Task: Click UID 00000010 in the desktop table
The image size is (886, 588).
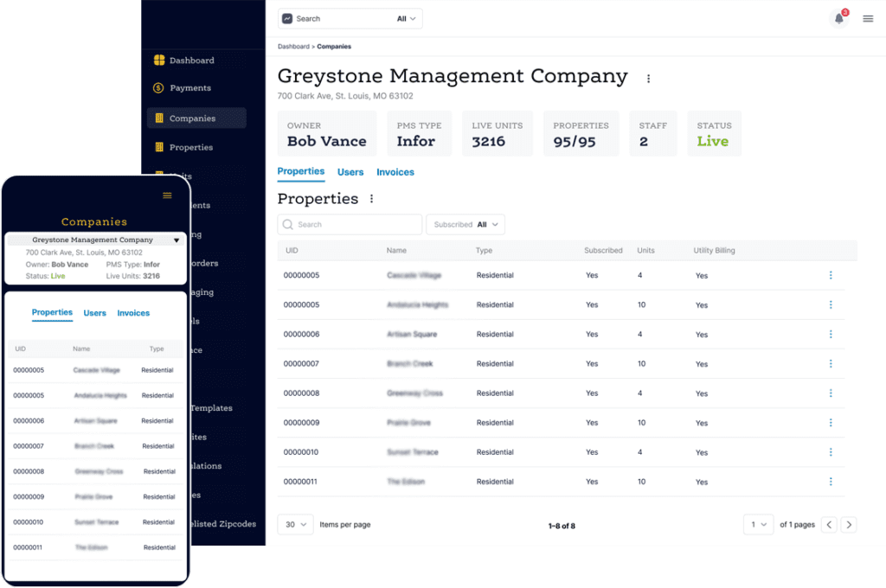Action: pyautogui.click(x=301, y=452)
